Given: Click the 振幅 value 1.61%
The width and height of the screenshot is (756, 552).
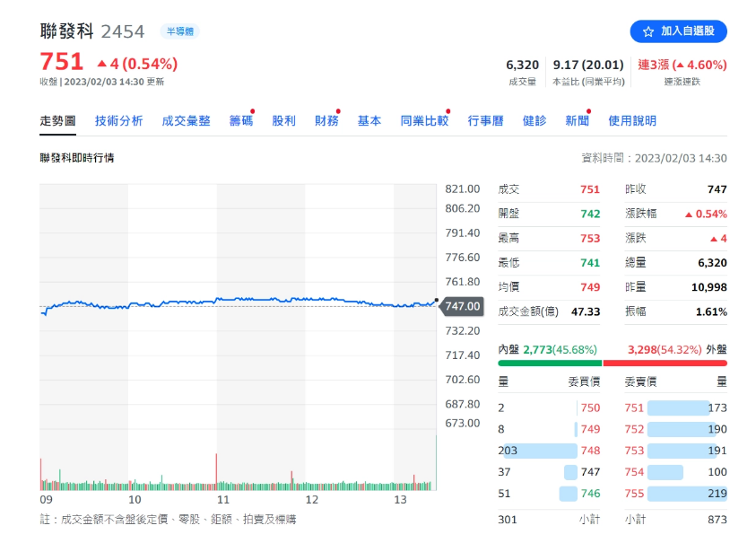Looking at the screenshot, I should coord(711,311).
